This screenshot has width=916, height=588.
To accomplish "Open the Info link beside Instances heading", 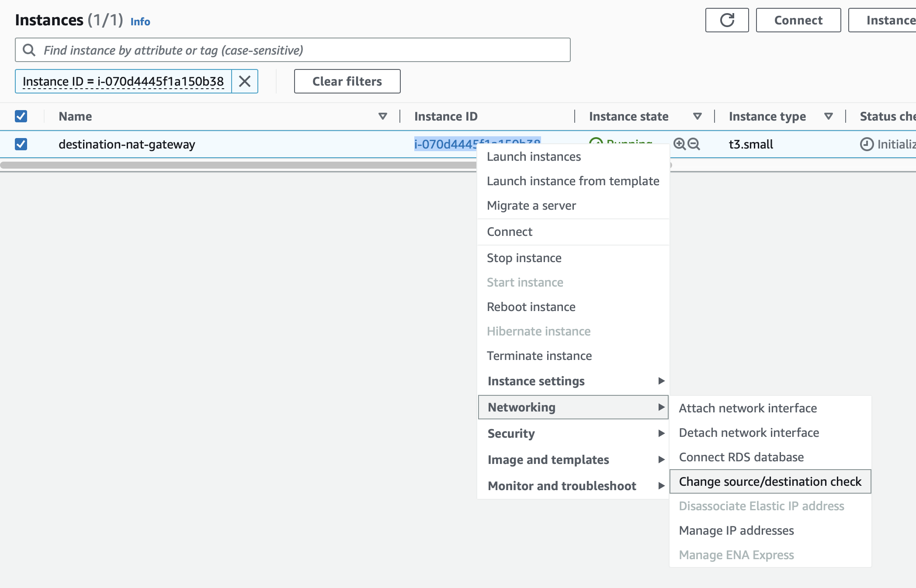I will pos(140,21).
